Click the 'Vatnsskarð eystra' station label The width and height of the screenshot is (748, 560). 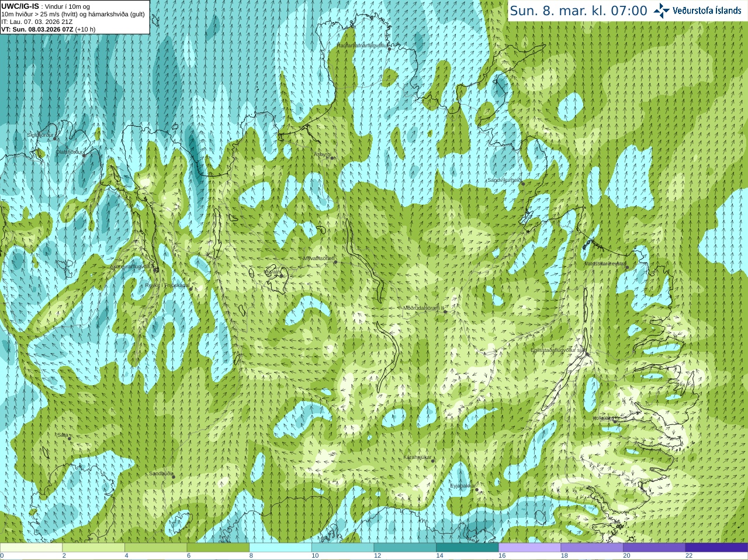[605, 264]
